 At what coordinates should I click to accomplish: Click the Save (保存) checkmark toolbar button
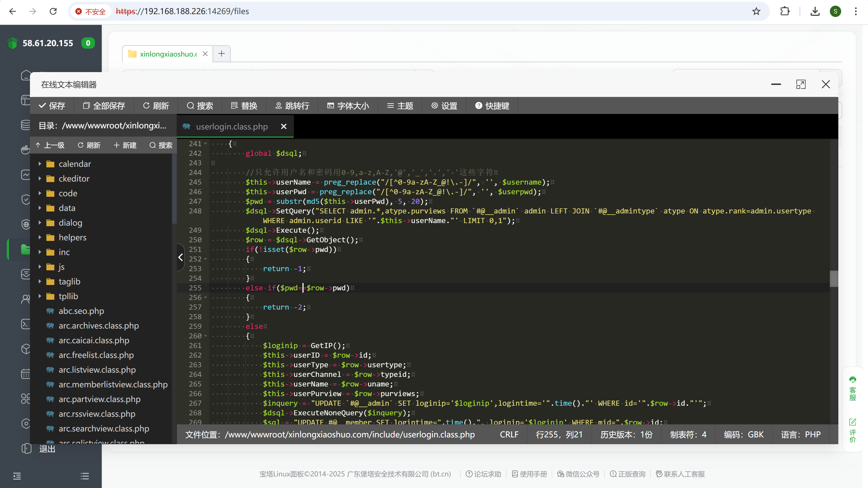click(x=51, y=106)
